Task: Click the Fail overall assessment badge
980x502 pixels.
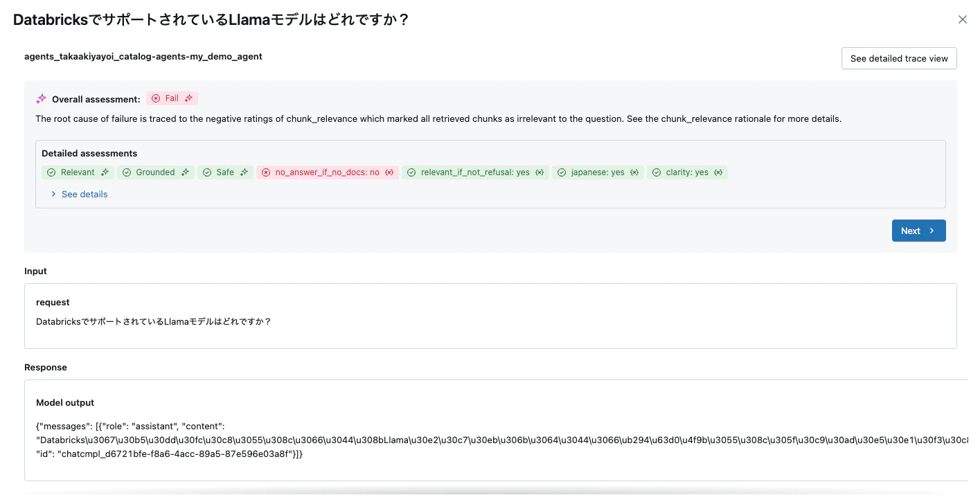Action: pyautogui.click(x=172, y=98)
